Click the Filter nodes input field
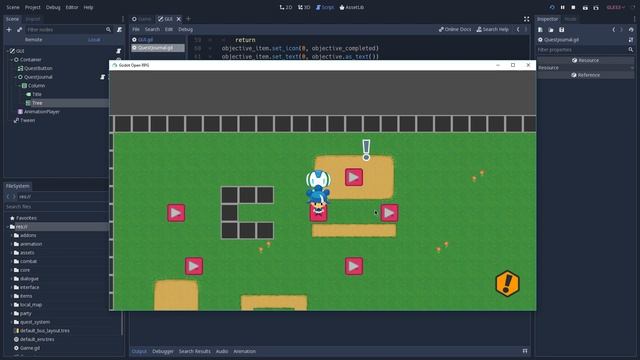 pos(69,29)
